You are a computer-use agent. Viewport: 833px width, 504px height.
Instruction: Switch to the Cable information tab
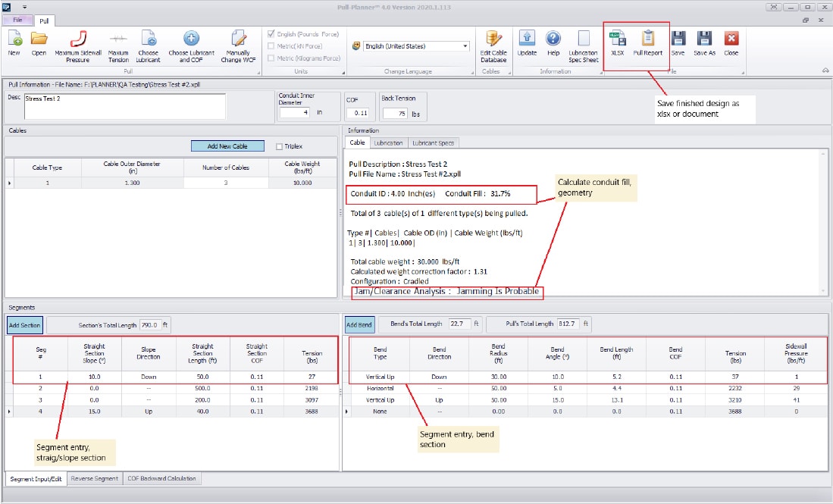coord(358,142)
